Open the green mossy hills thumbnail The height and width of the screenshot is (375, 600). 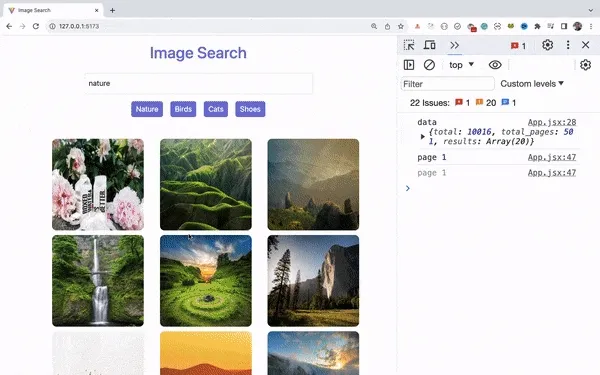pos(206,184)
